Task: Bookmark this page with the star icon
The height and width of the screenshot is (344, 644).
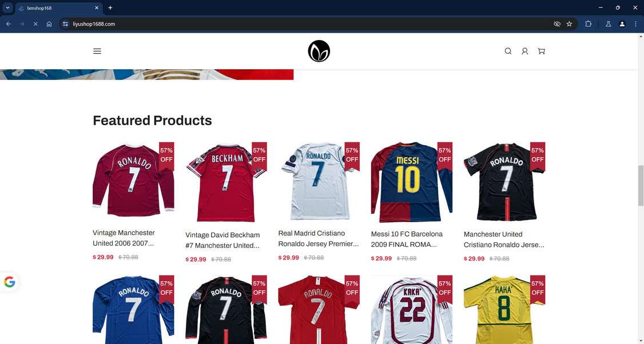Action: click(x=569, y=24)
